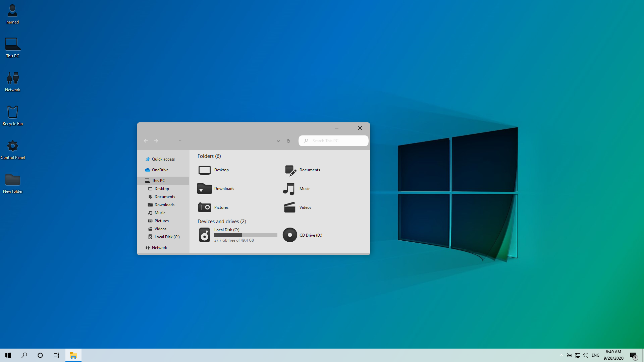
Task: Click the Local Disk (C:) usage bar
Action: click(246, 235)
